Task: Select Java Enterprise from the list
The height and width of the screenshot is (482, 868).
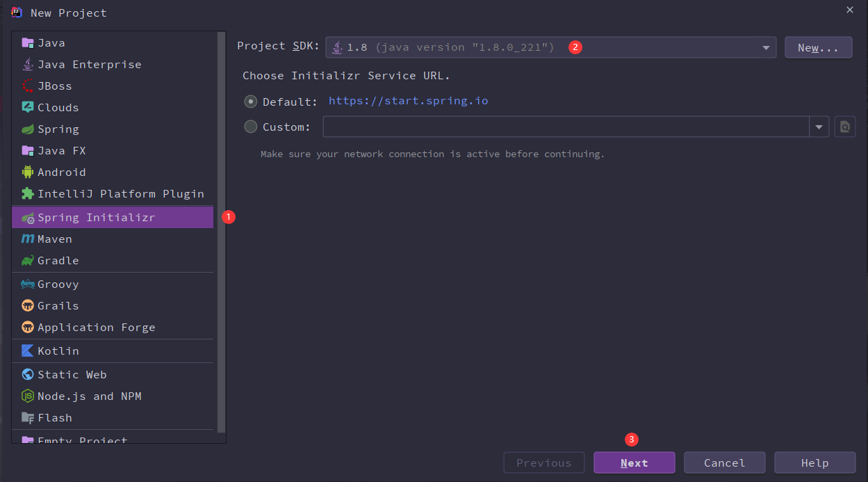Action: (89, 65)
